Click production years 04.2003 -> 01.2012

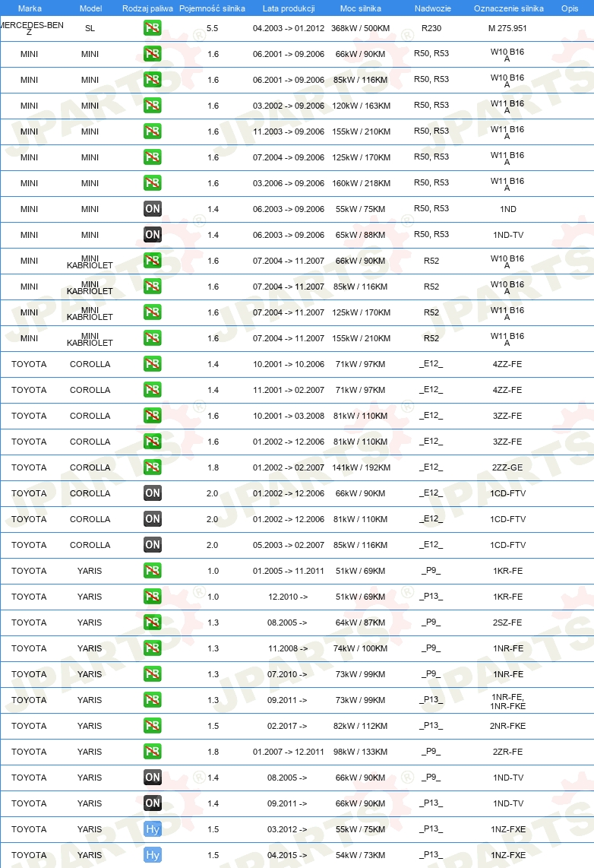[x=289, y=27]
